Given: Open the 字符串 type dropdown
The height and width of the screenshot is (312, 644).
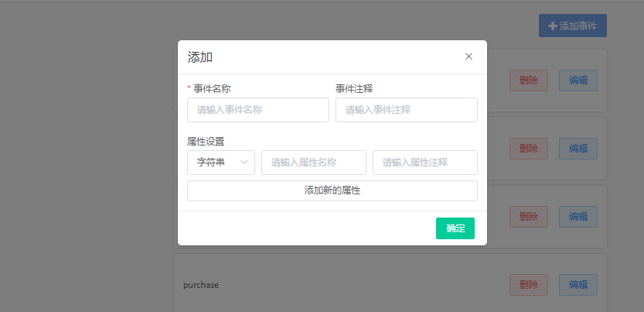Looking at the screenshot, I should click(221, 163).
